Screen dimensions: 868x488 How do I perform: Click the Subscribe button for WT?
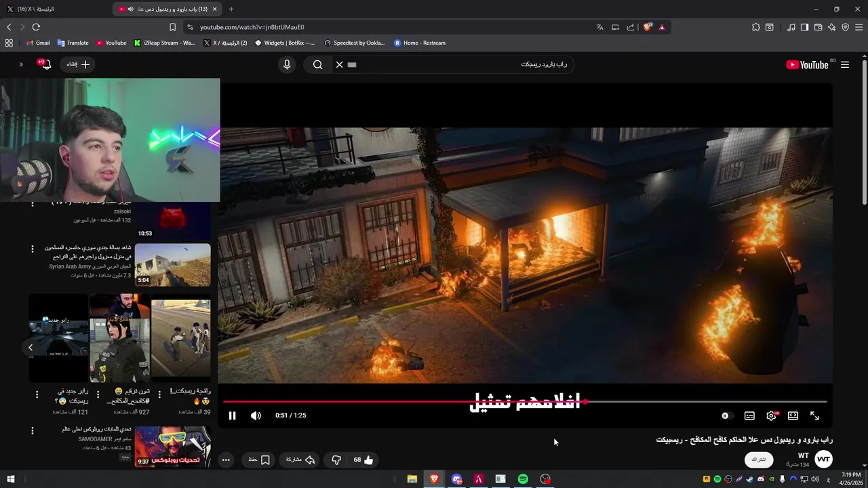[759, 460]
